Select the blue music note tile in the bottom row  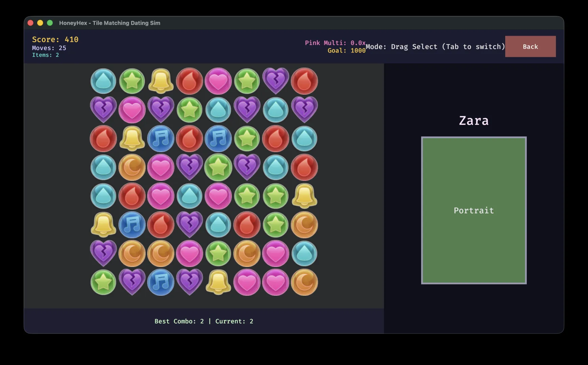pyautogui.click(x=161, y=283)
